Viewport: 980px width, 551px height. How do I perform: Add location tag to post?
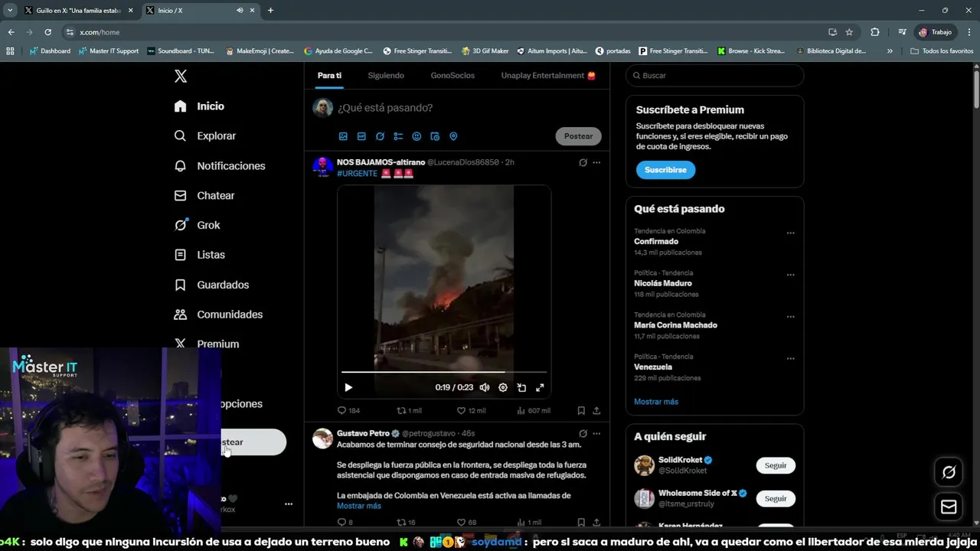click(x=453, y=136)
